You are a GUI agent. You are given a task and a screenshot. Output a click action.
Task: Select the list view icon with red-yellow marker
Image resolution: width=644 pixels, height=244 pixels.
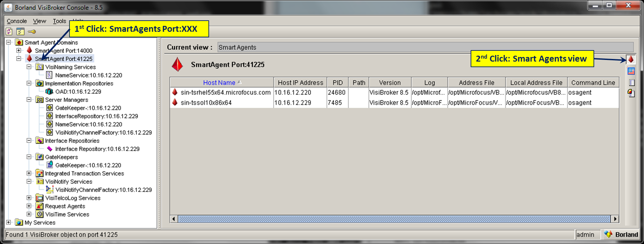[631, 93]
